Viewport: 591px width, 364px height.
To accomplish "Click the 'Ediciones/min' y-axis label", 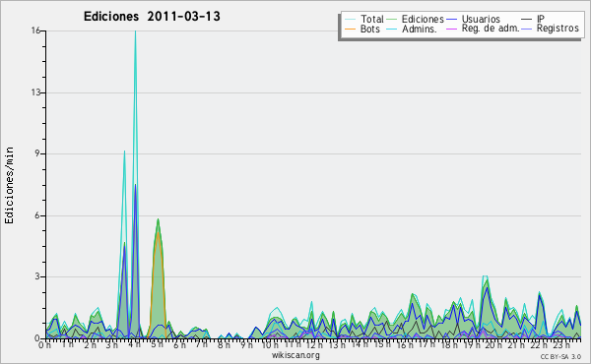I will tap(9, 186).
